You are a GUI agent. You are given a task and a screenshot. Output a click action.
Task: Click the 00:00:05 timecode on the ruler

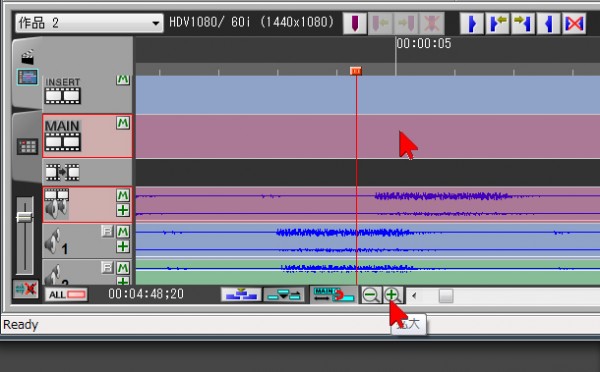pos(424,44)
